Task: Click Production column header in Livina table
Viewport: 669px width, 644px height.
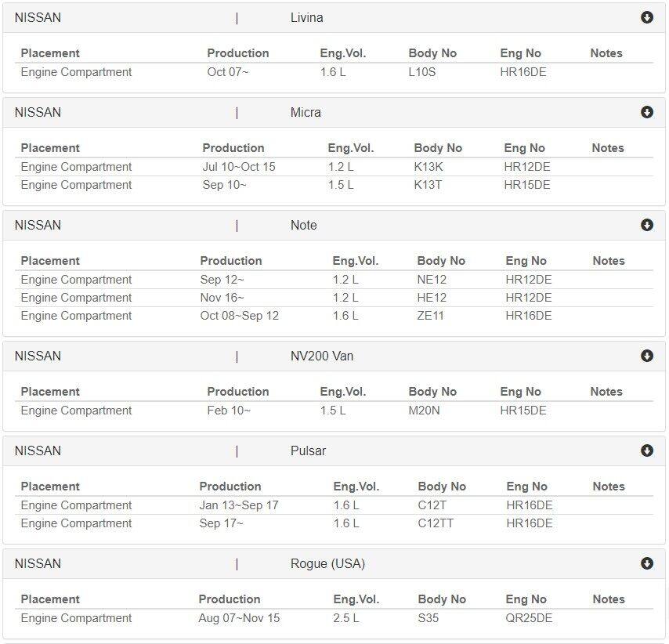Action: [x=237, y=53]
